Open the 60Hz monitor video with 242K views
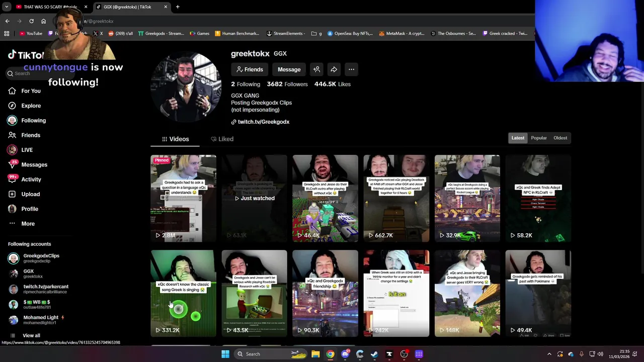Viewport: 644px width, 362px height. click(x=396, y=293)
